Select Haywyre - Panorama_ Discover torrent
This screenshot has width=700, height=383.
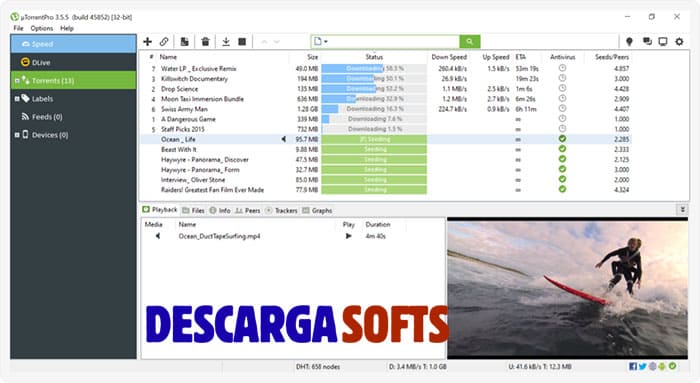[204, 159]
